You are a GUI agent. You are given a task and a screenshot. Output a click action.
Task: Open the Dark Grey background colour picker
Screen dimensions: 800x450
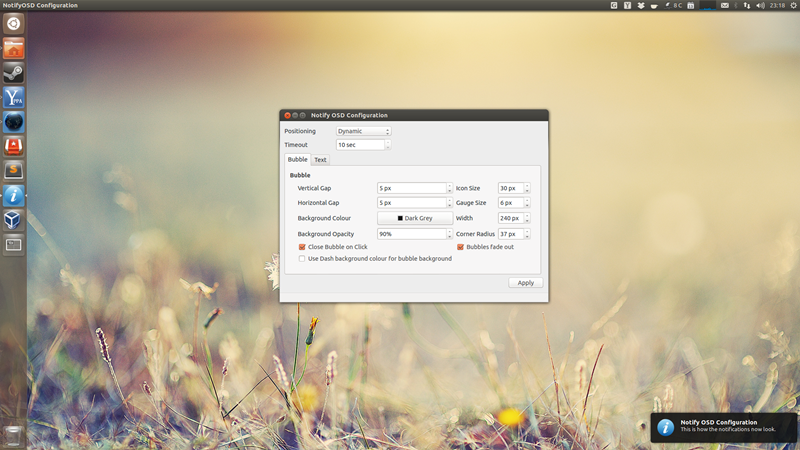pyautogui.click(x=415, y=218)
